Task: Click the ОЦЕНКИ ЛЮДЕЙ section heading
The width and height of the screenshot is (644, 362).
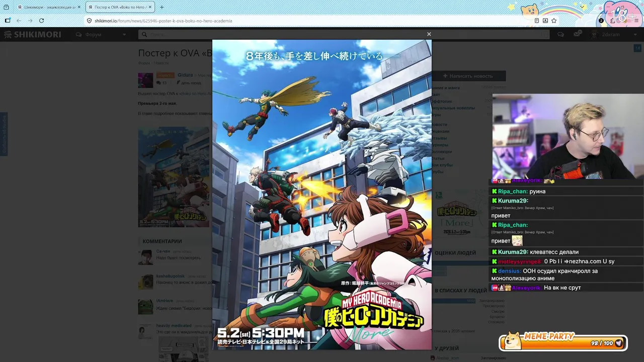Action: coord(455,253)
